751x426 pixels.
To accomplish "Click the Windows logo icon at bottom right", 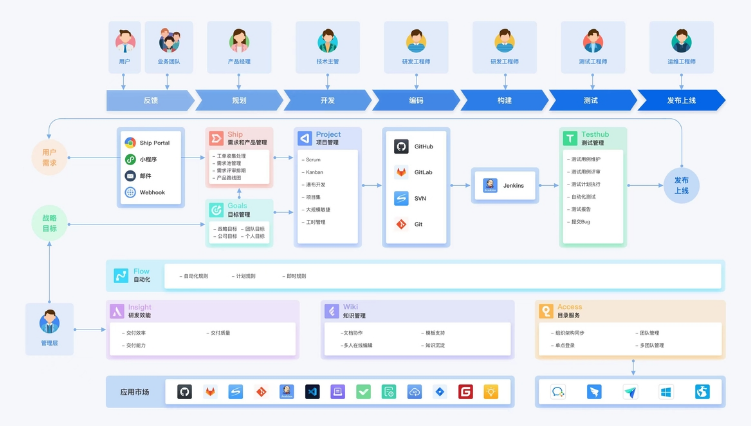I will click(665, 392).
